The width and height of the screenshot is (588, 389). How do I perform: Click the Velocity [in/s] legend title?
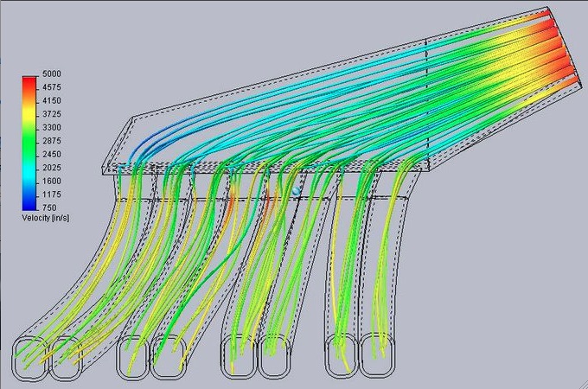pyautogui.click(x=46, y=218)
